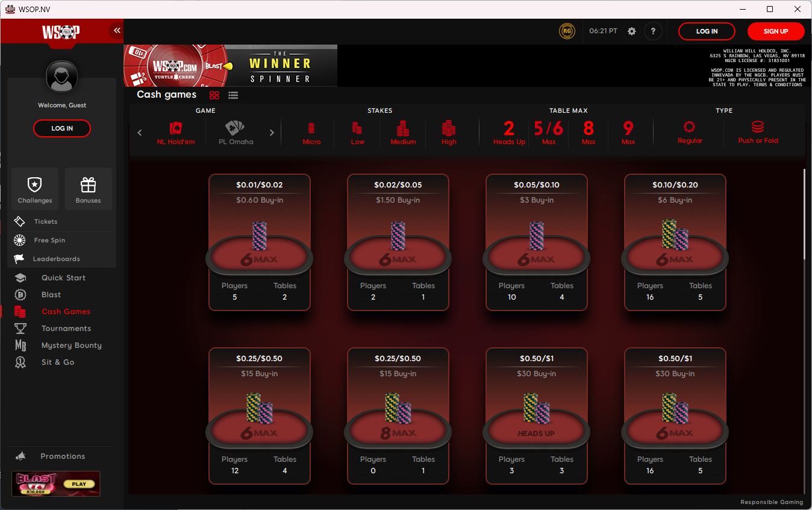
Task: Filter by PL Omaha game
Action: [235, 133]
